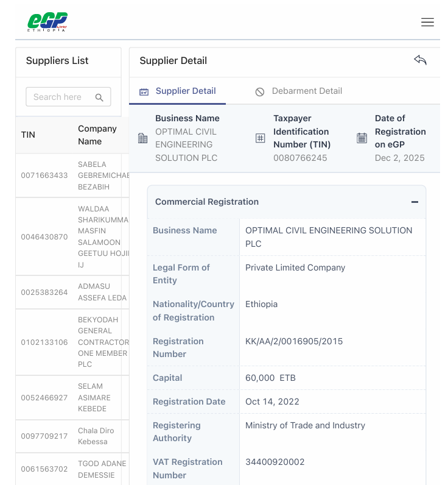Click the search magnifier icon

click(99, 97)
